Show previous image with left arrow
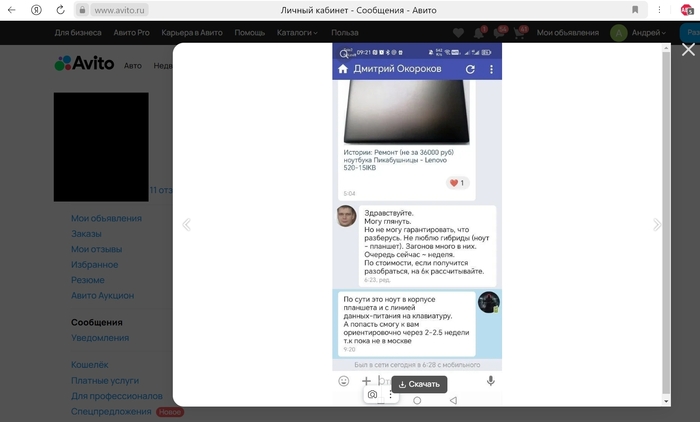 (x=187, y=225)
